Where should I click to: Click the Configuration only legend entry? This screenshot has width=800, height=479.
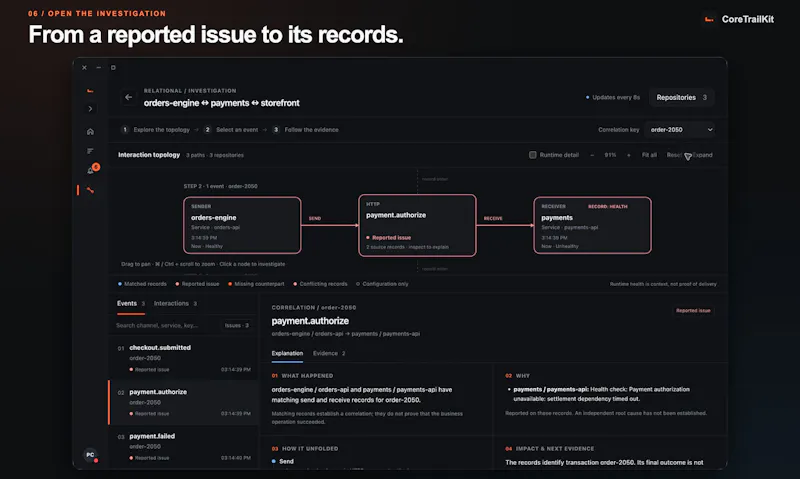(x=382, y=284)
